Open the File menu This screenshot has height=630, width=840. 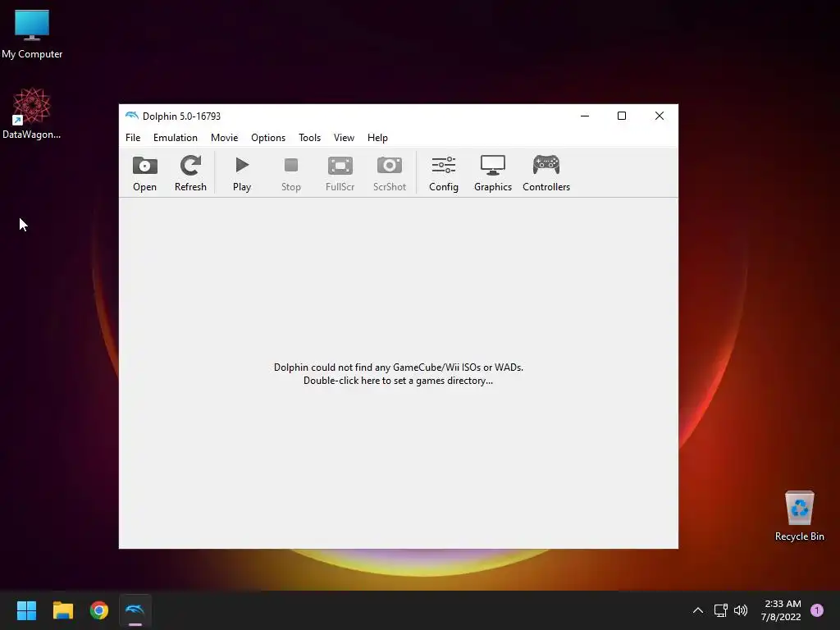[133, 138]
